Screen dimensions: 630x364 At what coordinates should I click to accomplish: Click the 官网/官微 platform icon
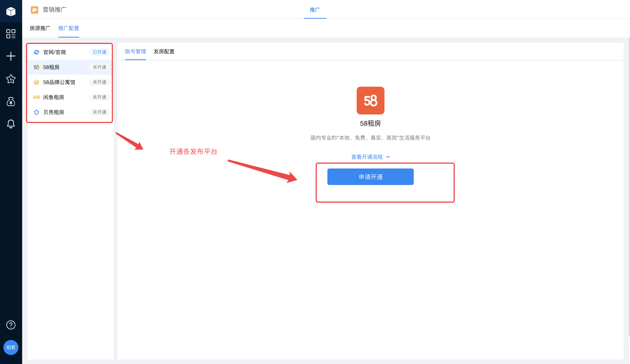coord(36,52)
